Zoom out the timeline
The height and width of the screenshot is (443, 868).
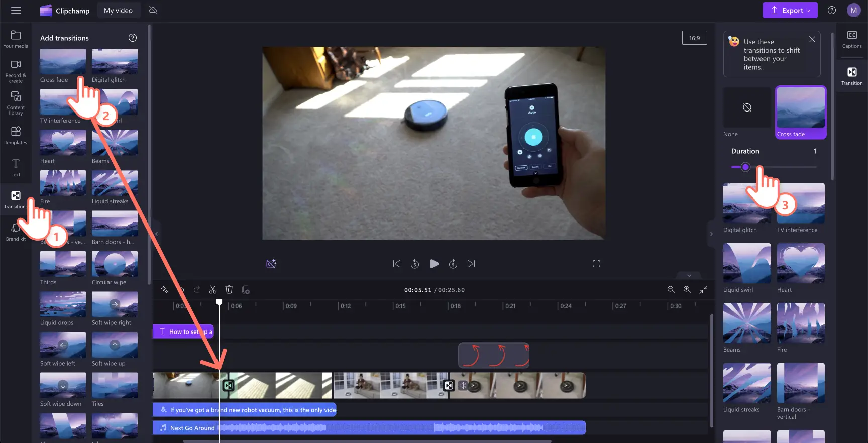pos(671,290)
